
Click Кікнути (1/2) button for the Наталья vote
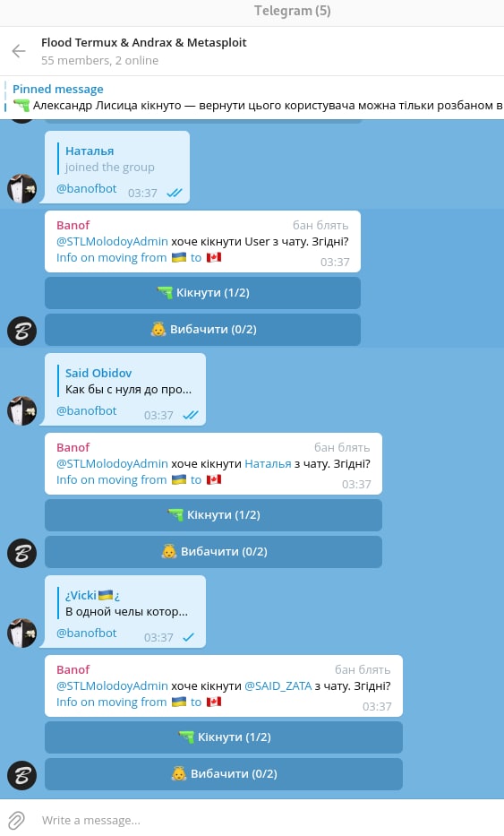213,515
